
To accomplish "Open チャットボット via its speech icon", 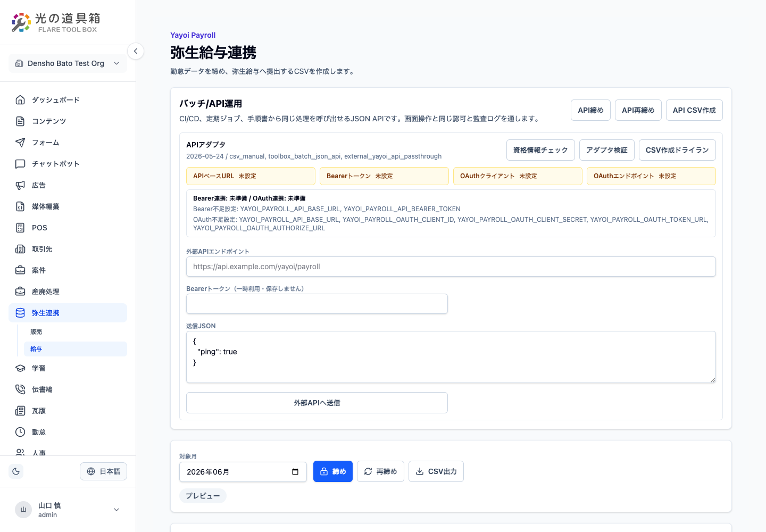I will (x=20, y=164).
